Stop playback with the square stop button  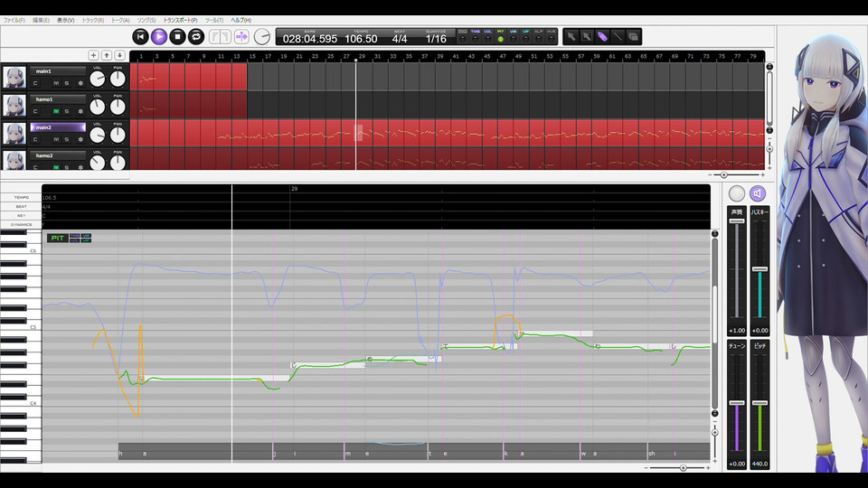pyautogui.click(x=177, y=36)
